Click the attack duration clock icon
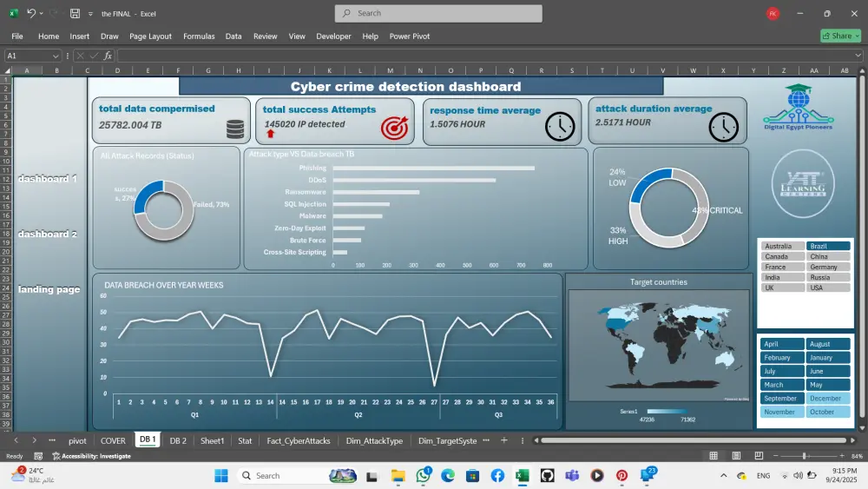 pyautogui.click(x=724, y=128)
